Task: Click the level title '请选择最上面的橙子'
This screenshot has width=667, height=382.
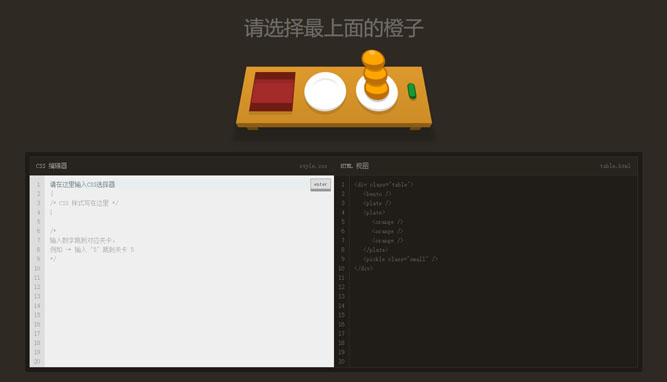Action: pyautogui.click(x=334, y=28)
